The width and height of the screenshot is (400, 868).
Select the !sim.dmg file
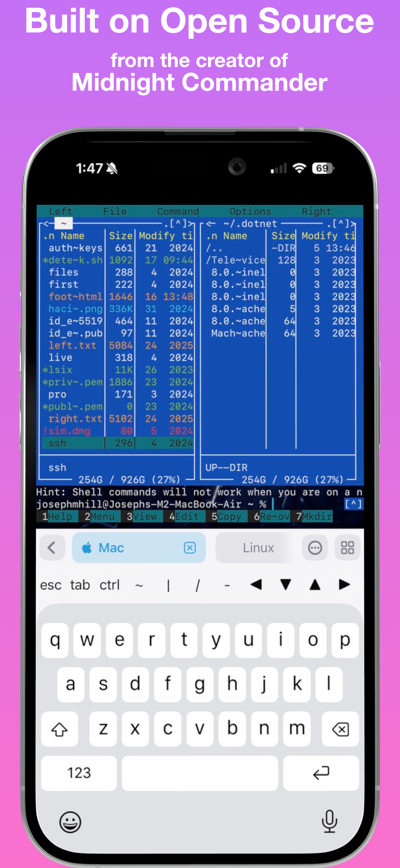(x=118, y=431)
